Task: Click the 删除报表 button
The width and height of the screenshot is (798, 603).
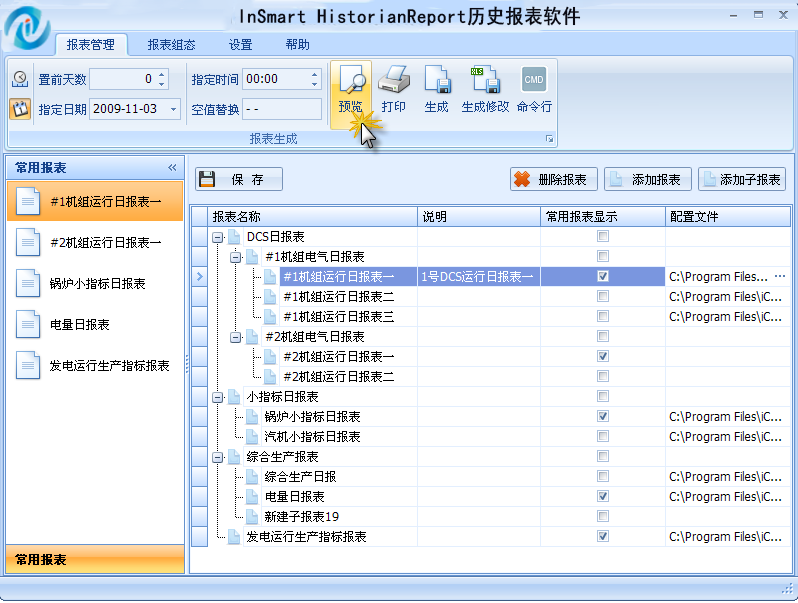Action: 554,179
